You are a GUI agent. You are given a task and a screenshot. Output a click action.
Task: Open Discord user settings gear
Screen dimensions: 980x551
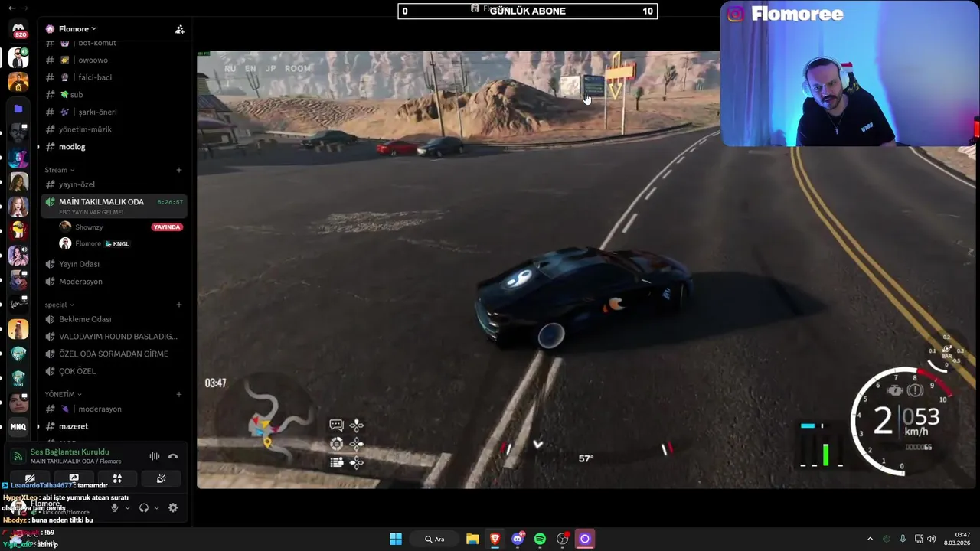173,507
